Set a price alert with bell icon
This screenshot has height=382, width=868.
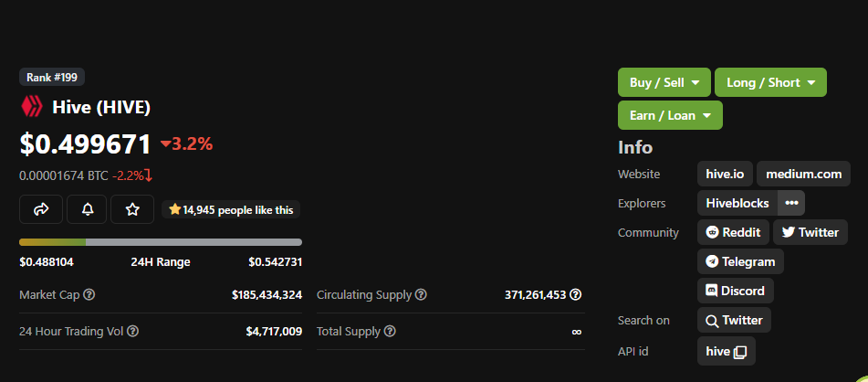87,209
